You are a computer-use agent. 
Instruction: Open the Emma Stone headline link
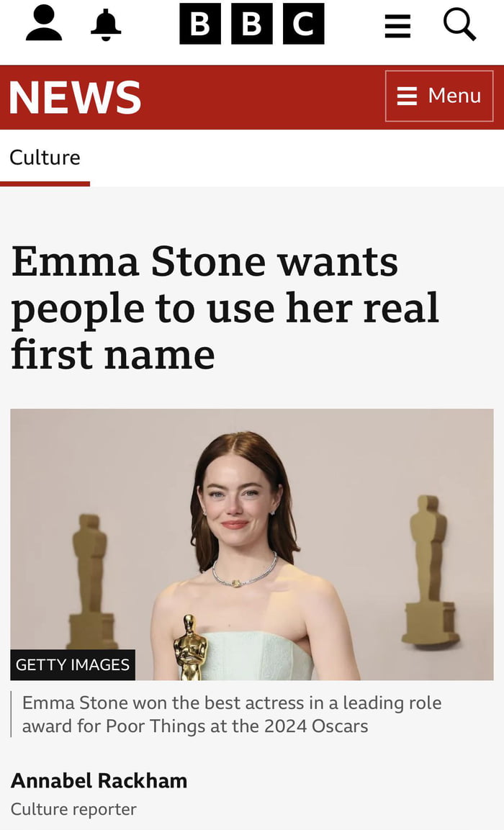(225, 307)
